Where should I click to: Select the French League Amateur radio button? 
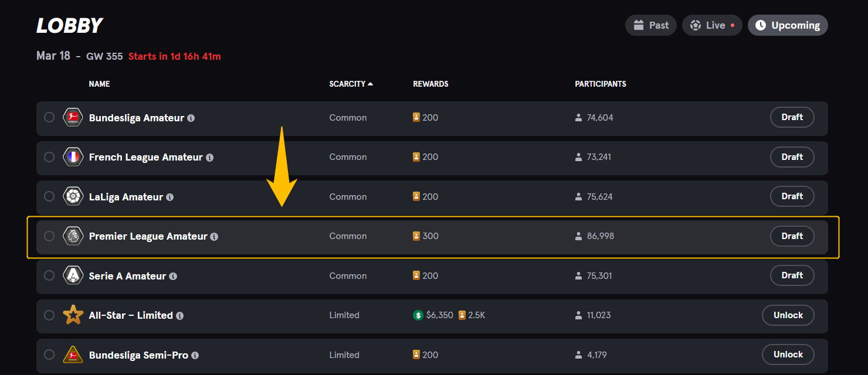(49, 157)
